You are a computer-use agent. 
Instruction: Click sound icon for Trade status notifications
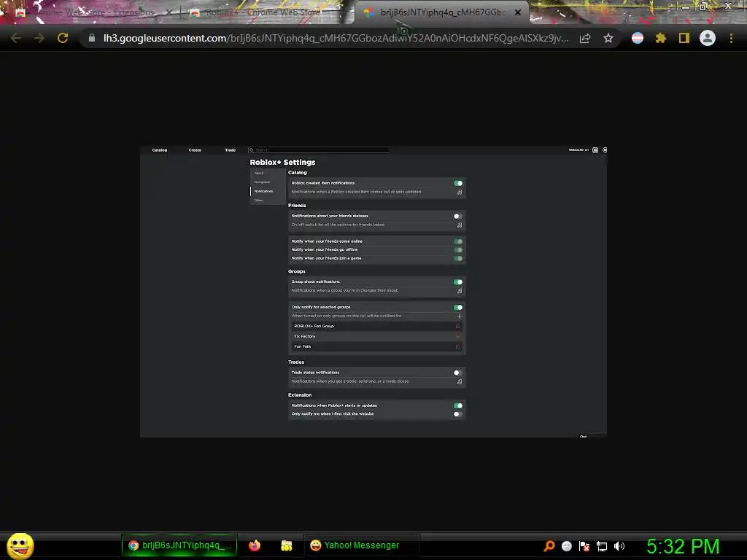coord(460,381)
